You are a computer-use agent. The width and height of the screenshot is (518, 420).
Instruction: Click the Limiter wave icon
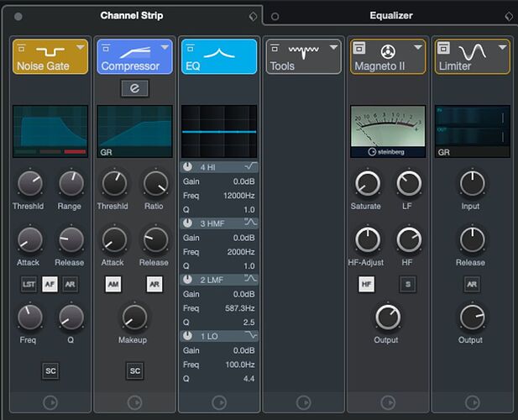473,52
